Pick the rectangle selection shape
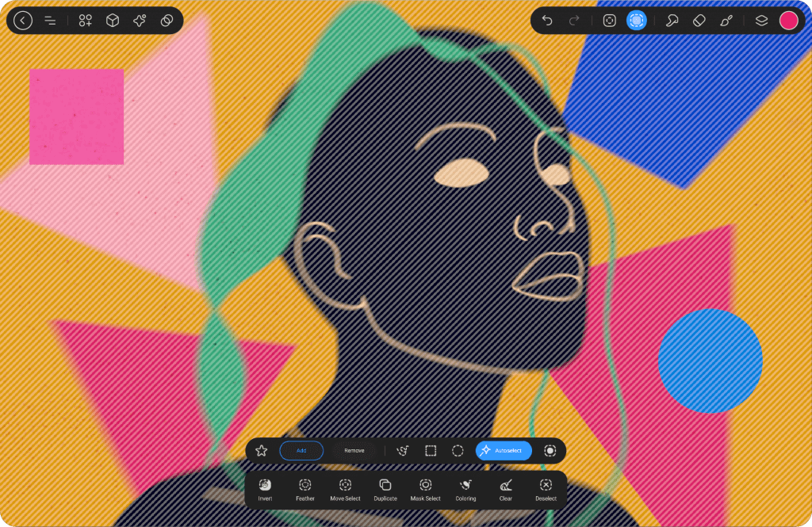The image size is (812, 527). pyautogui.click(x=431, y=450)
